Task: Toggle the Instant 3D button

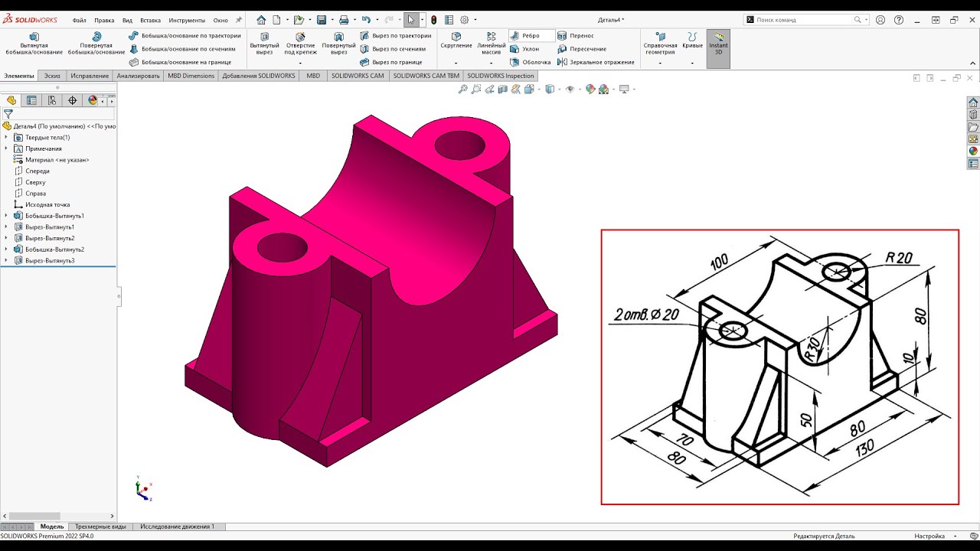Action: pyautogui.click(x=718, y=49)
